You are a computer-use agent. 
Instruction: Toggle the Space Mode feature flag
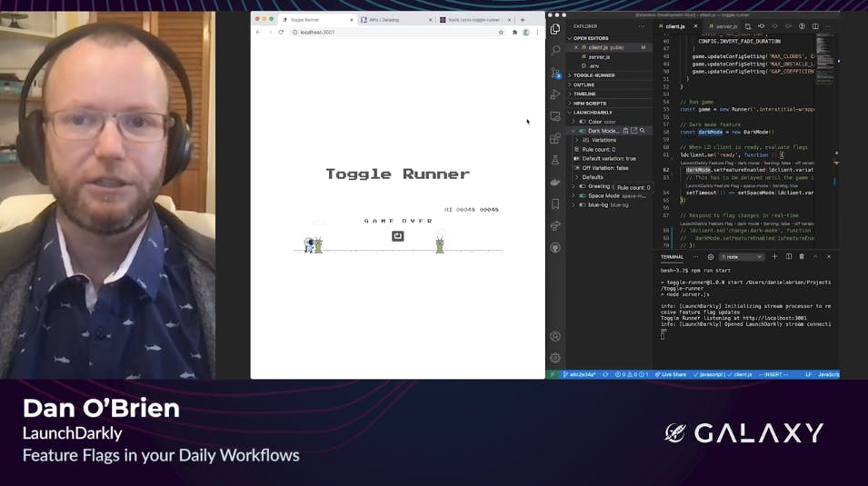coord(583,195)
